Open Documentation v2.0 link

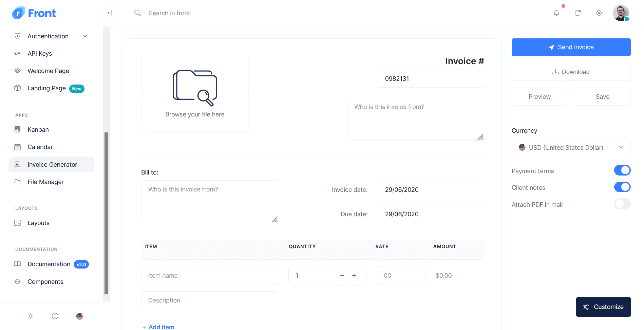click(x=51, y=264)
